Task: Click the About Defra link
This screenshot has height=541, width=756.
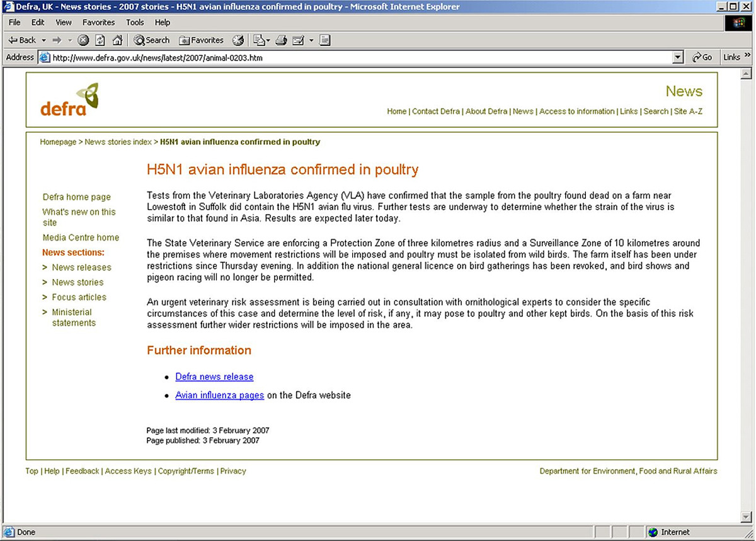Action: click(486, 111)
